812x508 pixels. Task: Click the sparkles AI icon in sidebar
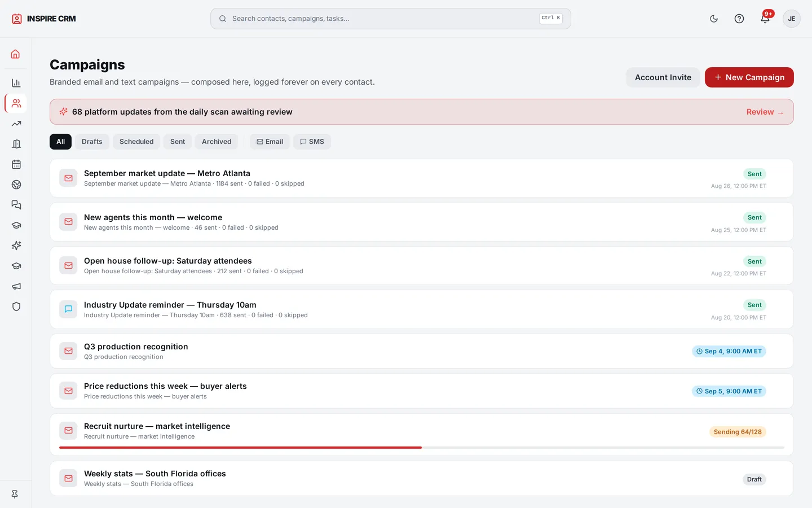[x=16, y=246]
